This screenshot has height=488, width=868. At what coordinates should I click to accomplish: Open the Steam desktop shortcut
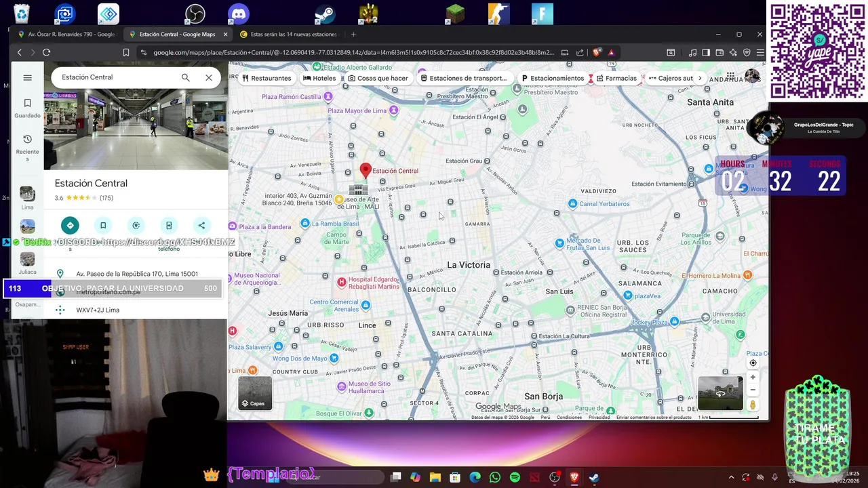(x=325, y=14)
